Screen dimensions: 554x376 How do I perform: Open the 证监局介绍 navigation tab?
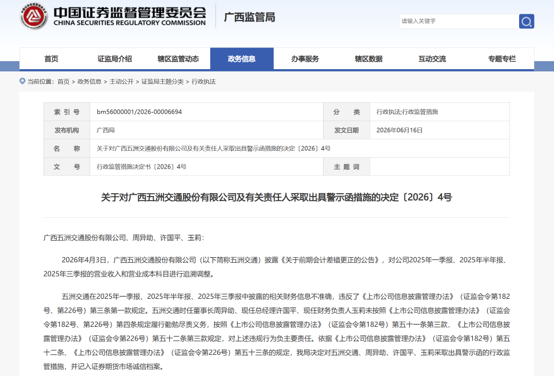[x=114, y=59]
